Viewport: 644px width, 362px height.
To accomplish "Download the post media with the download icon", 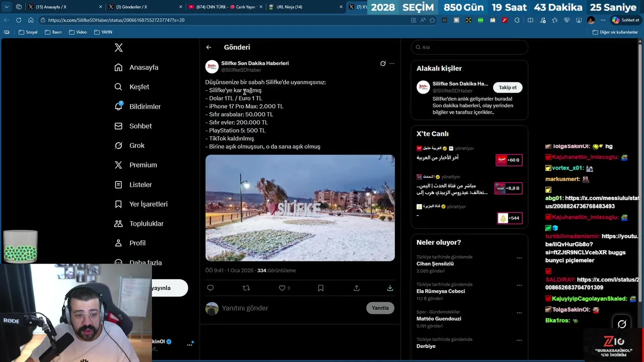I will [x=390, y=288].
